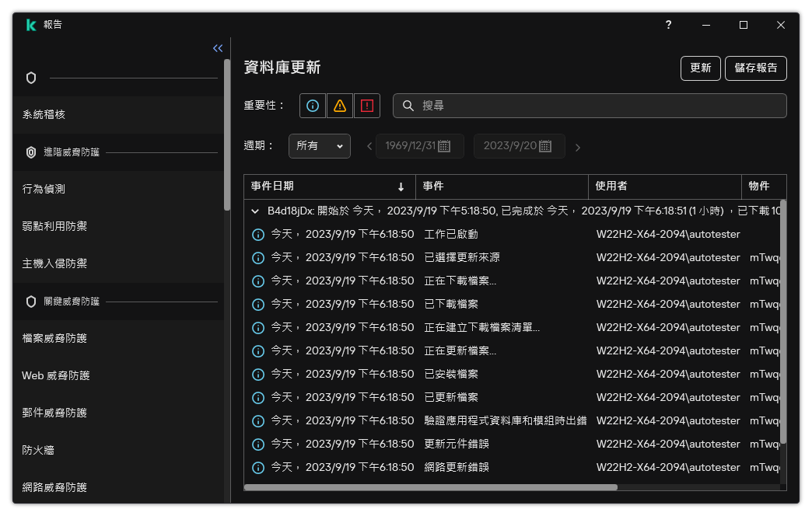Click inside the 搜尋 search field

click(x=589, y=105)
